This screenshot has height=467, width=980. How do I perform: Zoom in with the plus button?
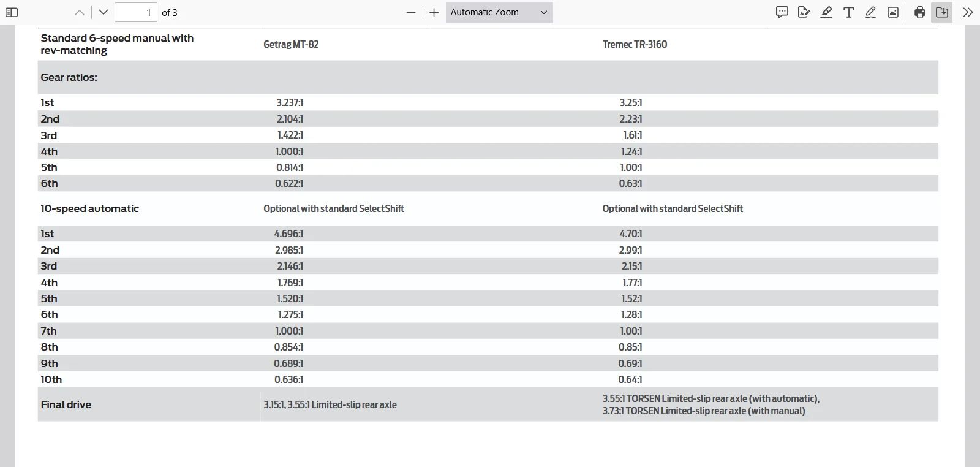pyautogui.click(x=434, y=12)
